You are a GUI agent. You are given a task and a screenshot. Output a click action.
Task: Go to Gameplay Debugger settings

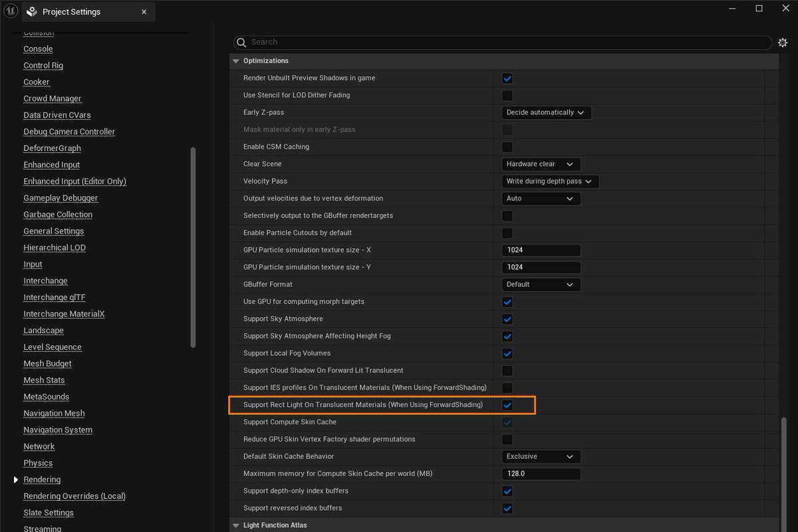coord(61,198)
